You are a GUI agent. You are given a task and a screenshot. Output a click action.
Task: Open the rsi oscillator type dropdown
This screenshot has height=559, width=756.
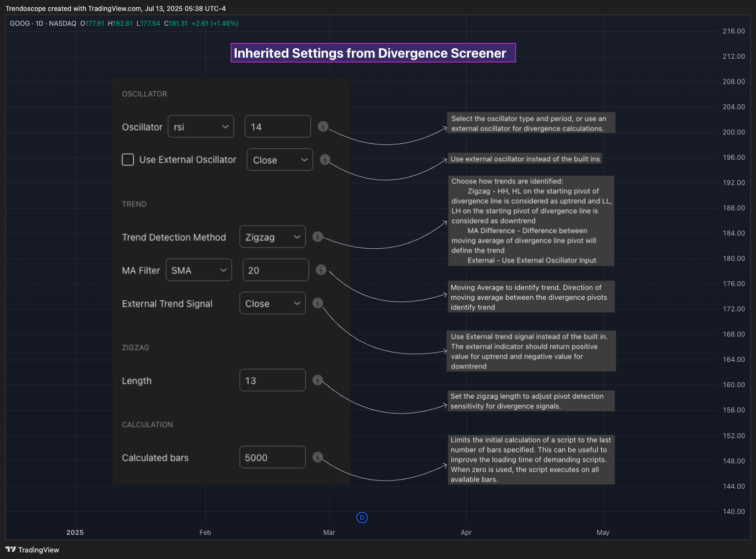201,126
